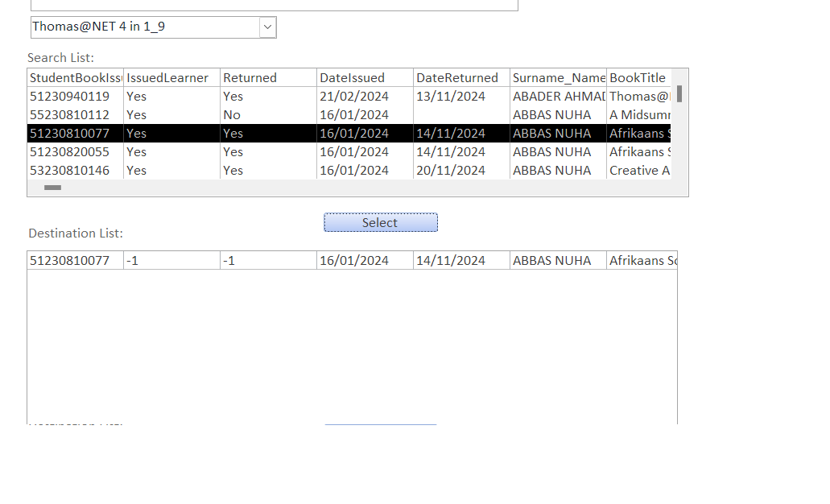Click ABBAS NUHA in Destination List
Screen dimensions: 830x504
point(551,261)
